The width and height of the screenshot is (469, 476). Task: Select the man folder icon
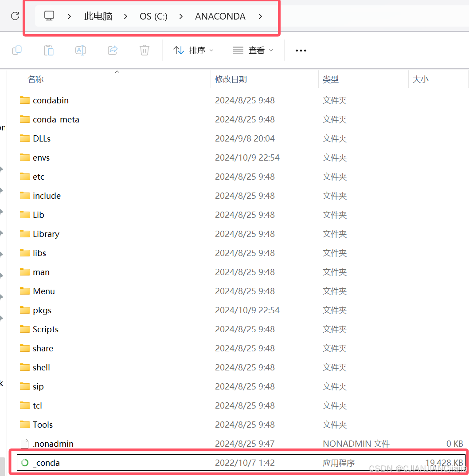(x=24, y=272)
